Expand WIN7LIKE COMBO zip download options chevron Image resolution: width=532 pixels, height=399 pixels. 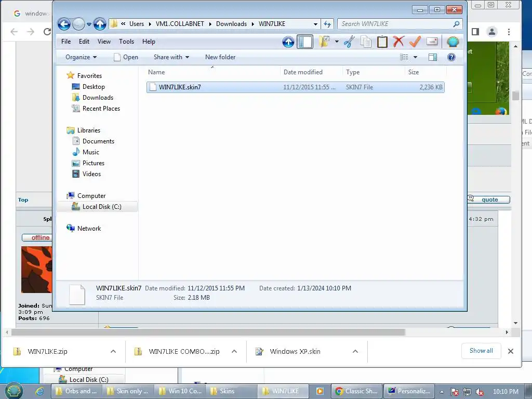pyautogui.click(x=234, y=352)
